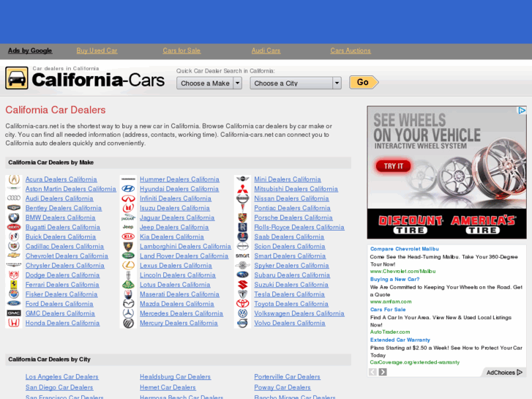Screen dimensions: 532x399
Task: Click the Honda logo icon
Action: (x=14, y=323)
